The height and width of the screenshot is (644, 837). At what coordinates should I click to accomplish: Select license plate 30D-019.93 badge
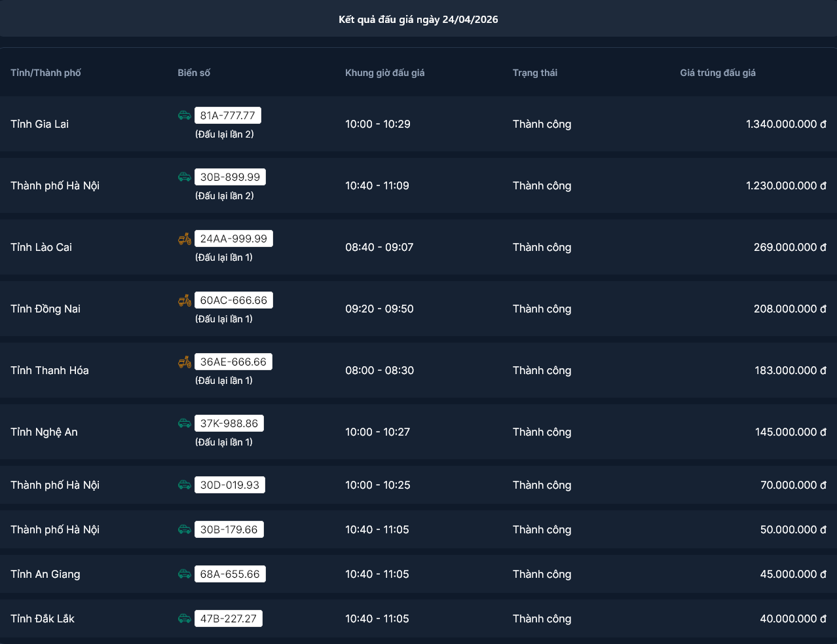[x=230, y=485]
